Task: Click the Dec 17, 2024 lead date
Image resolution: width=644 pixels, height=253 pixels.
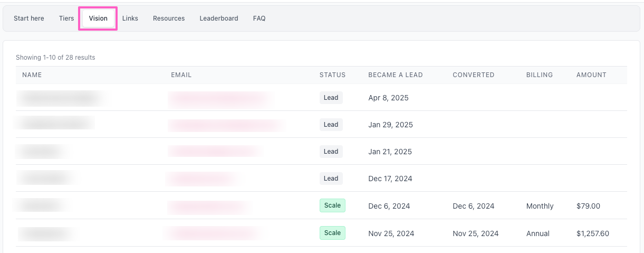Action: pos(390,179)
